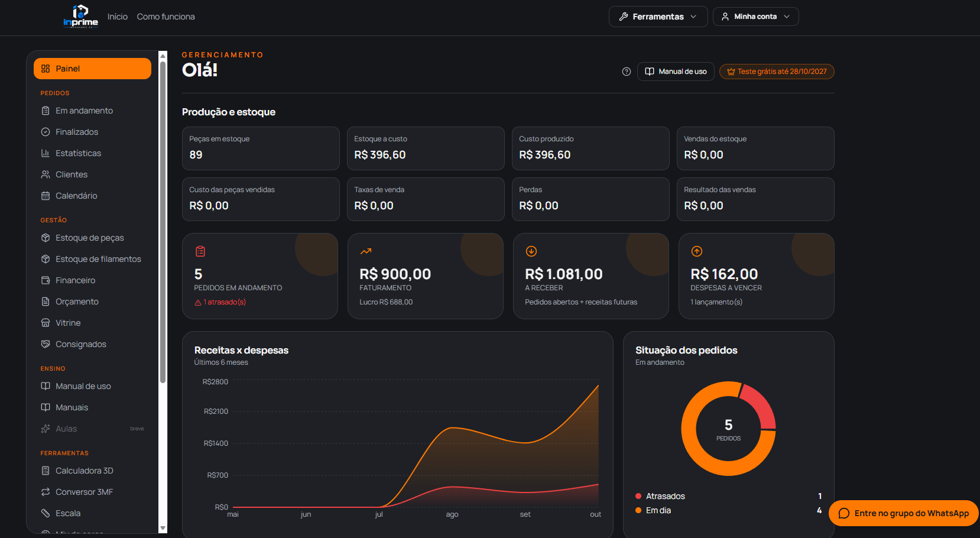Click the red Atrasados donut segment
980x538 pixels.
click(761, 406)
